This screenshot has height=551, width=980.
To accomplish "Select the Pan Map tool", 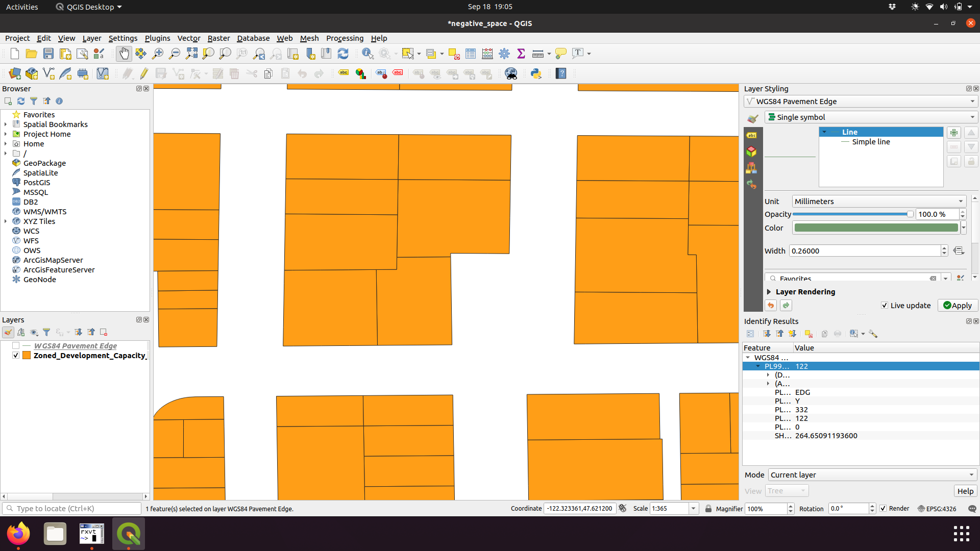I will pos(124,54).
